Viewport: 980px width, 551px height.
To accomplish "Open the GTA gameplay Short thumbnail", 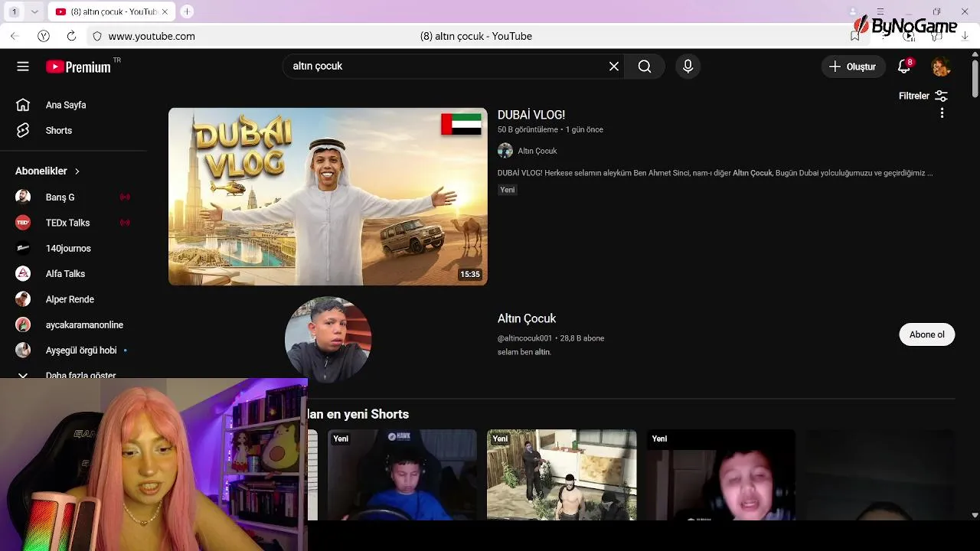I will tap(562, 475).
